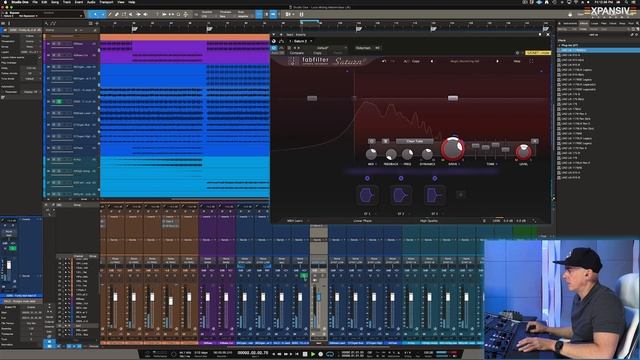Toggle Linear Phase in Saturn footer
Screen dimensions: 640x360
[x=362, y=221]
